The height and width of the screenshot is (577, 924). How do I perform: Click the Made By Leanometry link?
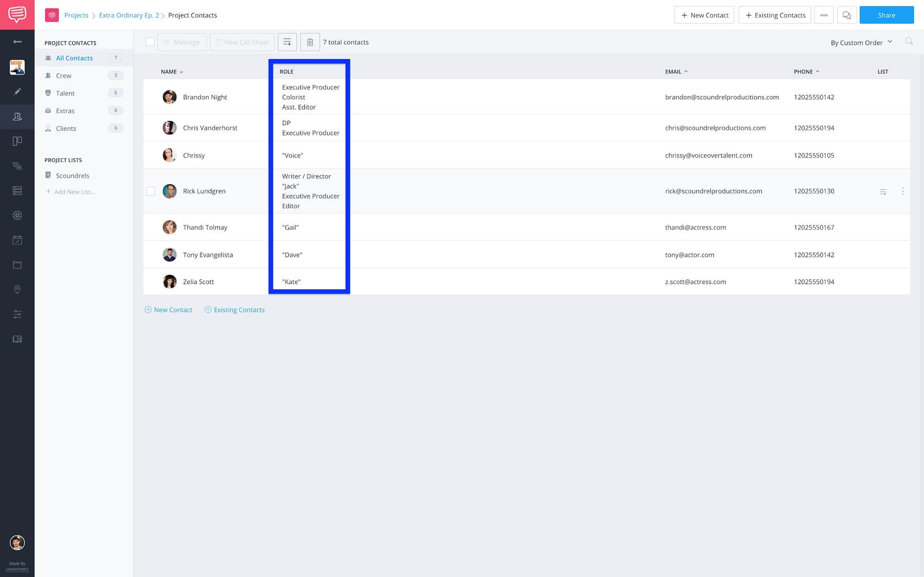(17, 566)
